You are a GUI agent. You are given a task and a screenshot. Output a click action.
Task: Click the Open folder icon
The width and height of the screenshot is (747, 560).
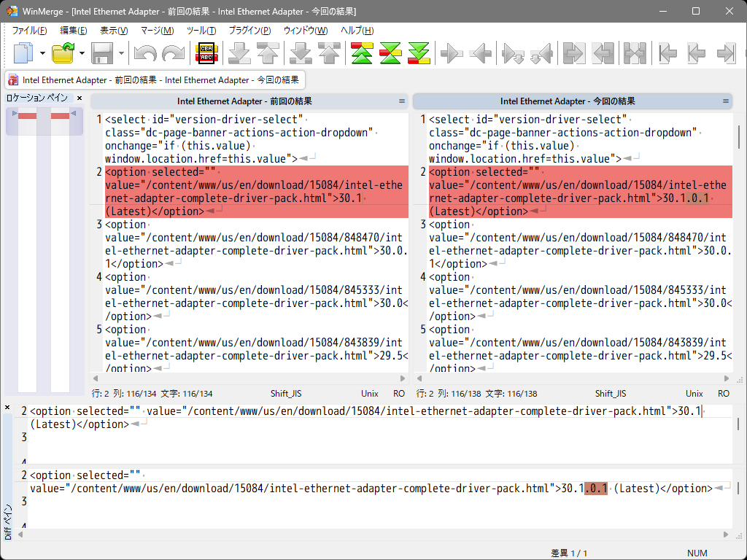[63, 52]
